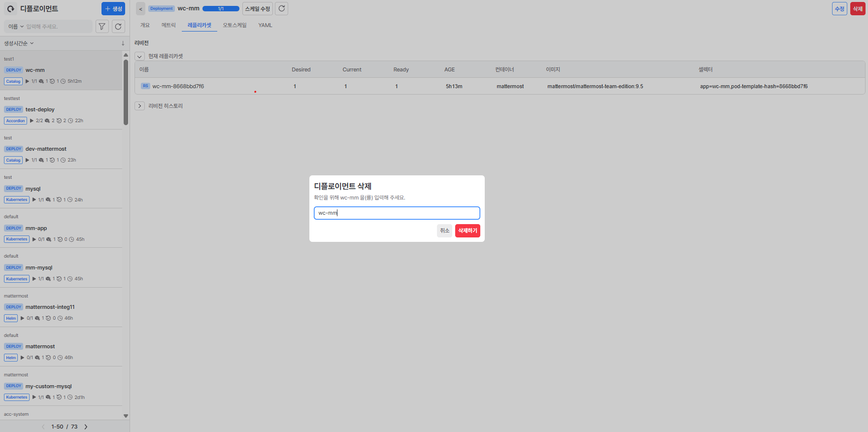Click the 삭제하기 confirm button
Screen dimensions: 868x432
[x=467, y=231]
